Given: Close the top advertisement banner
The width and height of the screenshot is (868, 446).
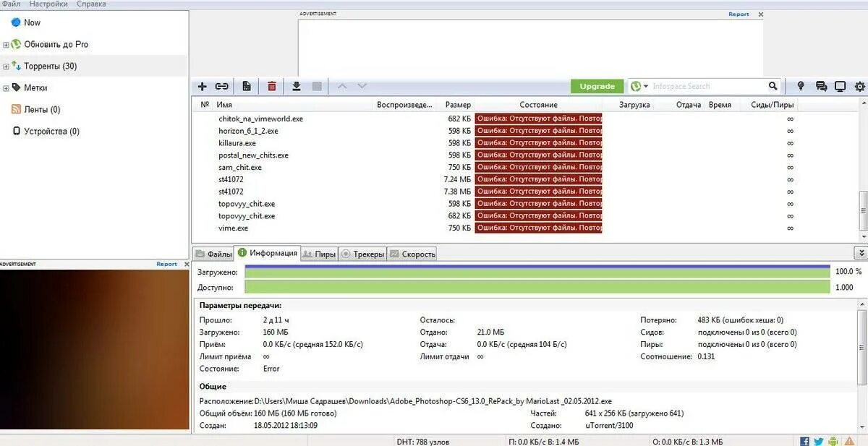Looking at the screenshot, I should [x=760, y=14].
